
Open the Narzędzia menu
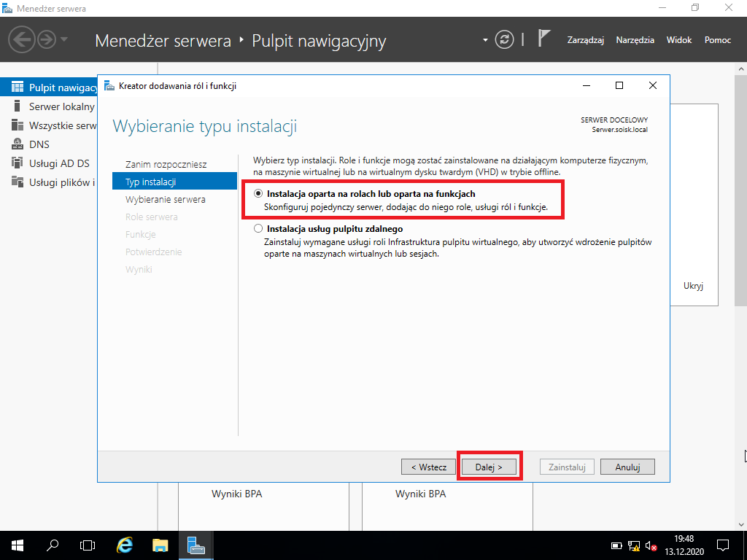635,40
